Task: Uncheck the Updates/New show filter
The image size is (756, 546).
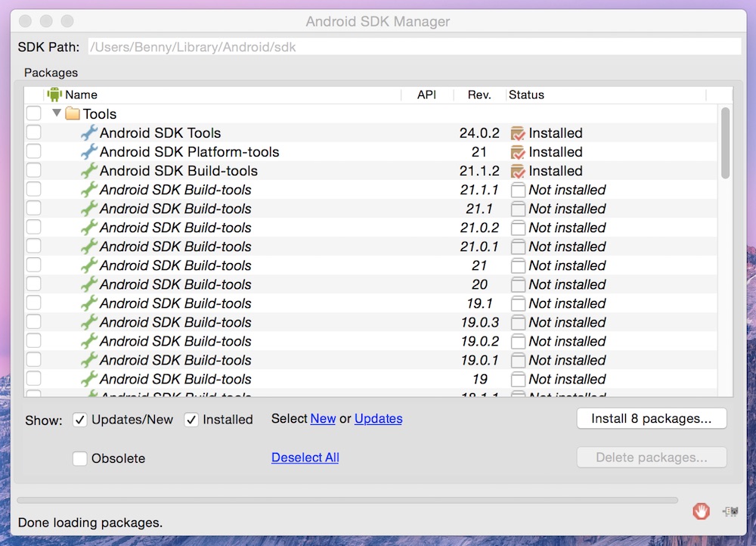Action: pos(80,420)
